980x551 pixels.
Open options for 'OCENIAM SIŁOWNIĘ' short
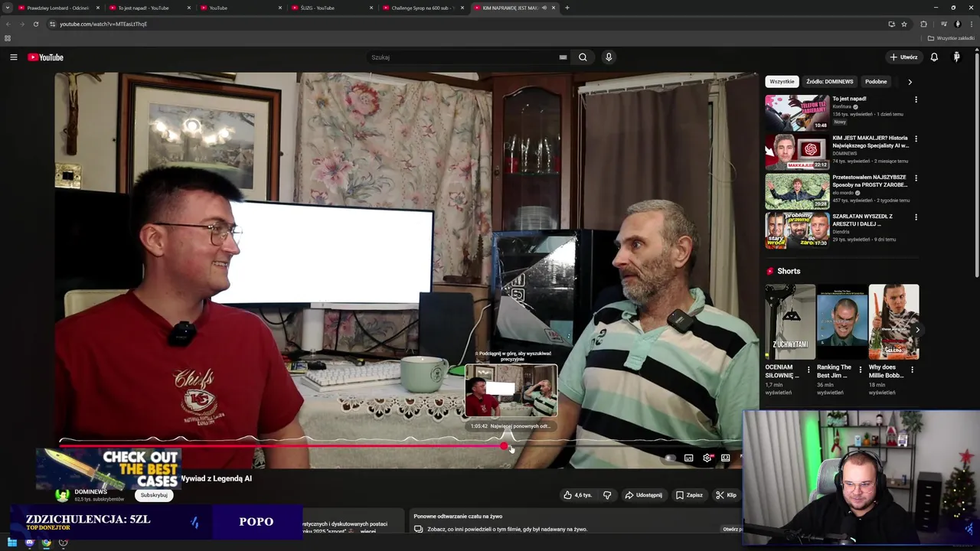808,370
